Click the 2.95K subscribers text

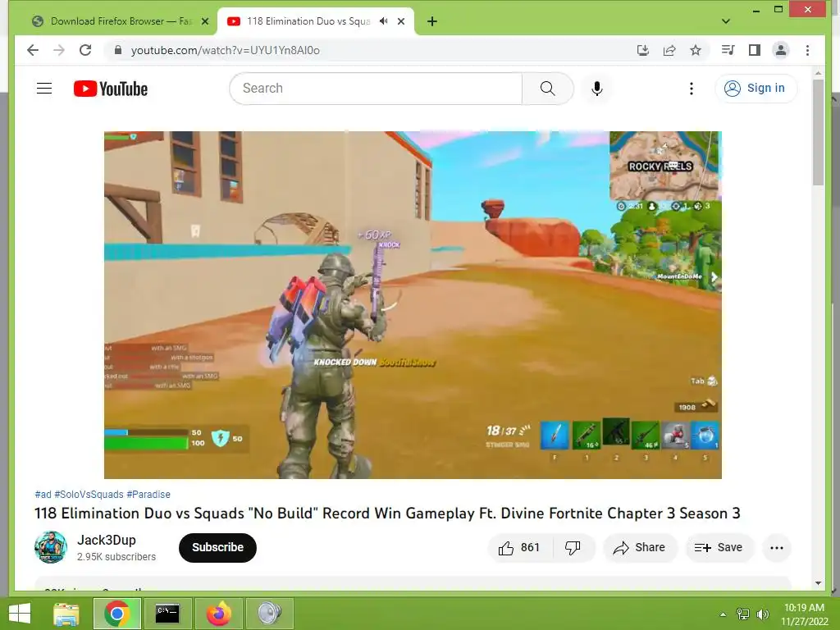pyautogui.click(x=116, y=557)
